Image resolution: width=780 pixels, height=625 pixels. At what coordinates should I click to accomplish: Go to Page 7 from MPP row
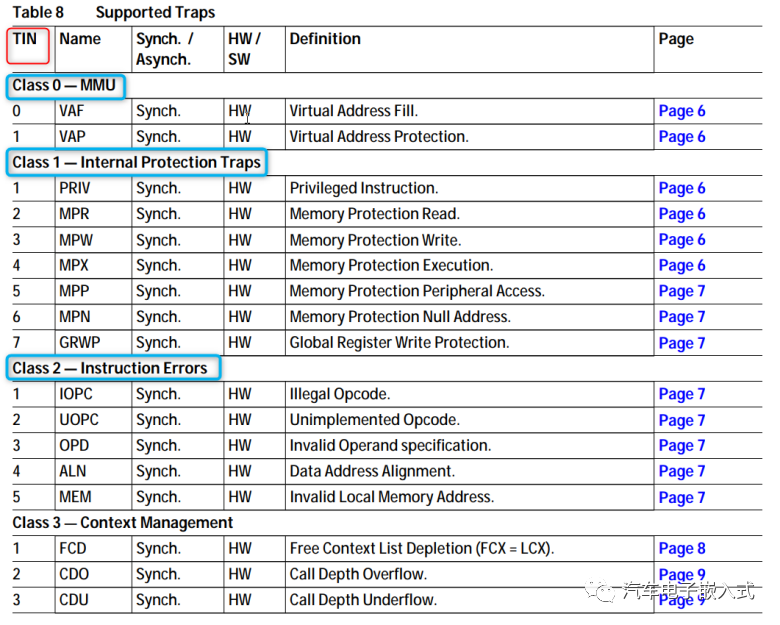[681, 291]
